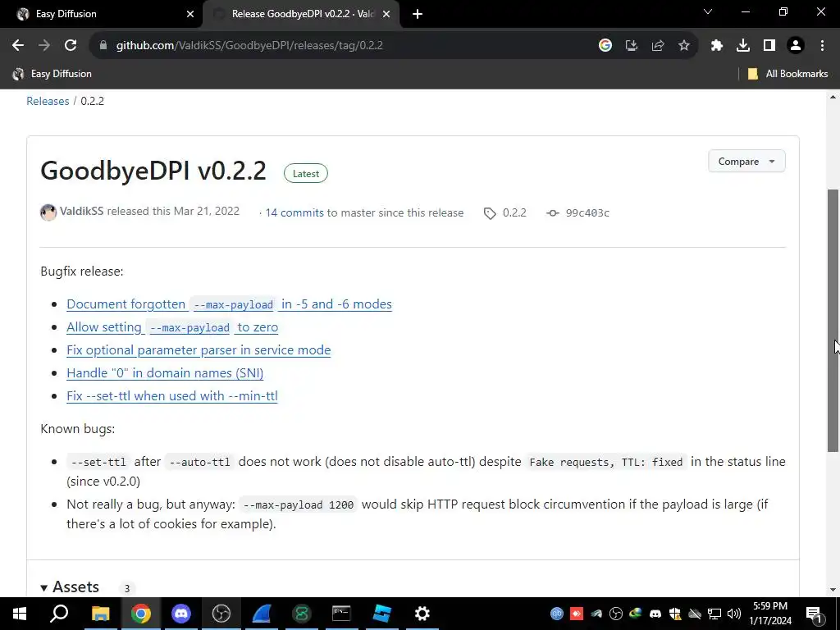Image resolution: width=840 pixels, height=630 pixels.
Task: Open 'Handle "0" in domain names' link
Action: (x=165, y=373)
